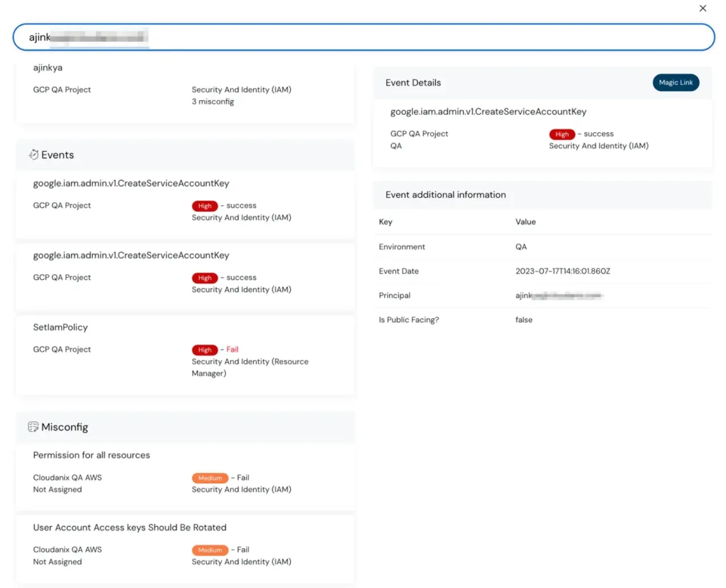Image resolution: width=726 pixels, height=588 pixels.
Task: Click the High badge on the first CreateServiceAccountKey event
Action: (x=205, y=206)
